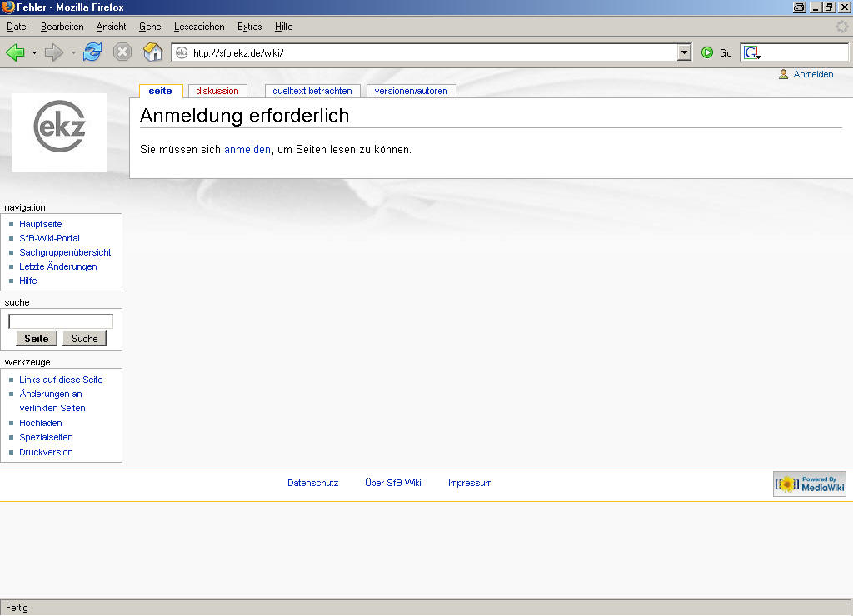Reload the page with the refresh icon
853x616 pixels.
(x=92, y=52)
